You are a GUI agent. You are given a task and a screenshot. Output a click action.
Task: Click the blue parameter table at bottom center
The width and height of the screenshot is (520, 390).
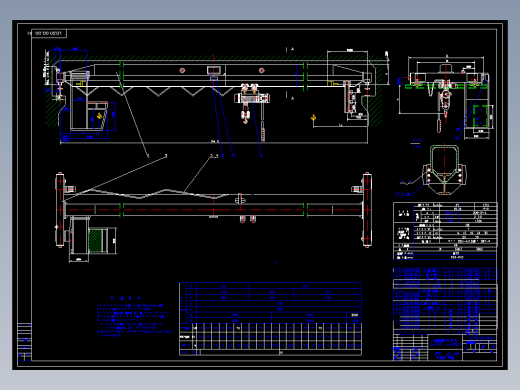coord(270,319)
